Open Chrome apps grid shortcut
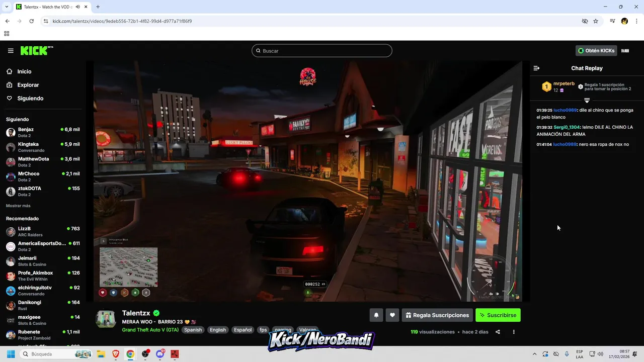This screenshot has width=644, height=362. tap(7, 34)
